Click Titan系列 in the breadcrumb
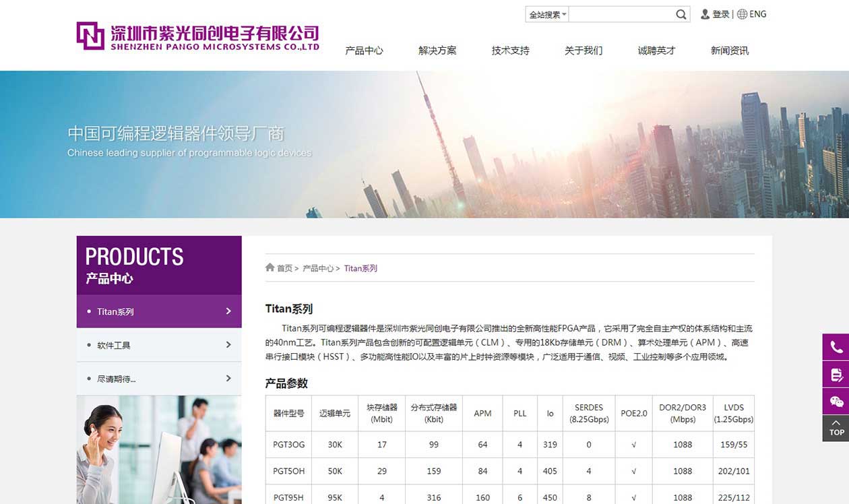This screenshot has width=849, height=504. (x=360, y=268)
